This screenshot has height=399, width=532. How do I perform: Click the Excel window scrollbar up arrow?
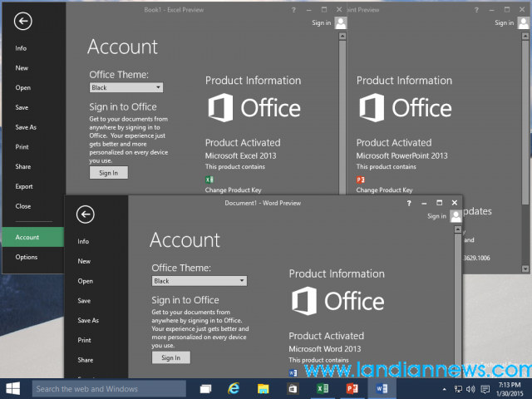[x=342, y=36]
